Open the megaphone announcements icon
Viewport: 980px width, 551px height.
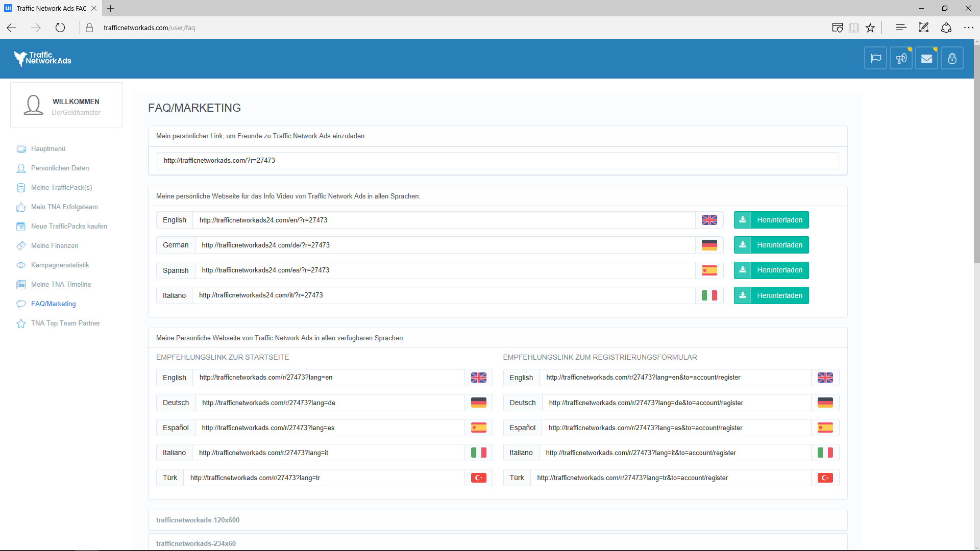pyautogui.click(x=901, y=59)
